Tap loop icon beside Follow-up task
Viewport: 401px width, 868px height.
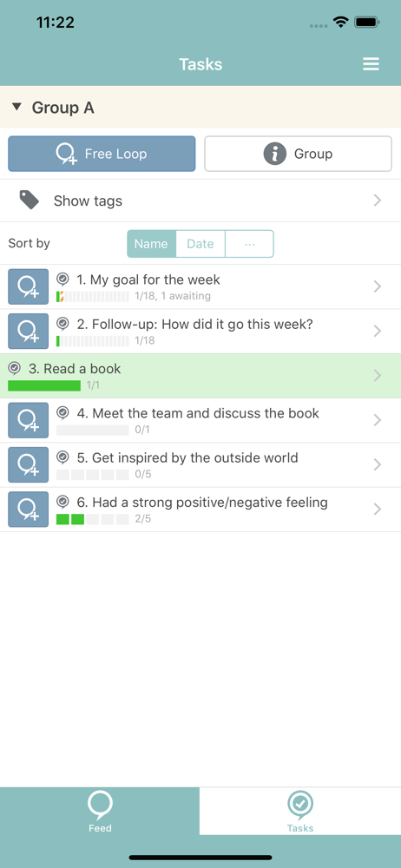click(29, 331)
